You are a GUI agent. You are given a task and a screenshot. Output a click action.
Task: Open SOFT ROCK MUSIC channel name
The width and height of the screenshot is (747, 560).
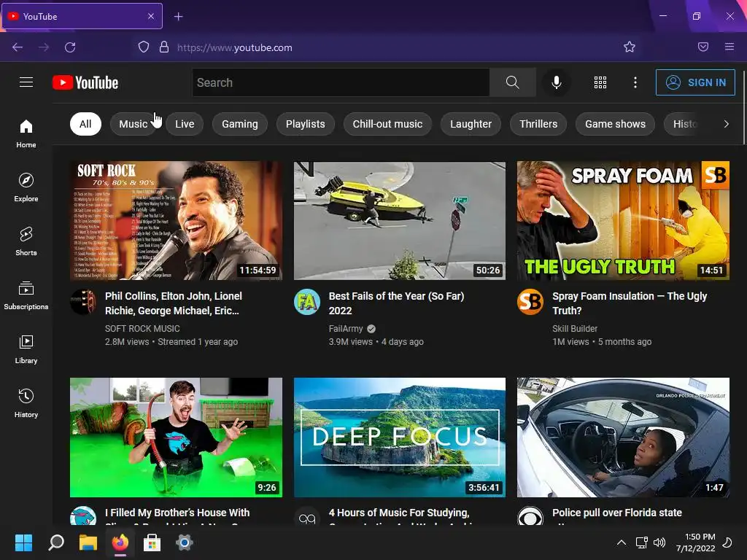coord(142,329)
